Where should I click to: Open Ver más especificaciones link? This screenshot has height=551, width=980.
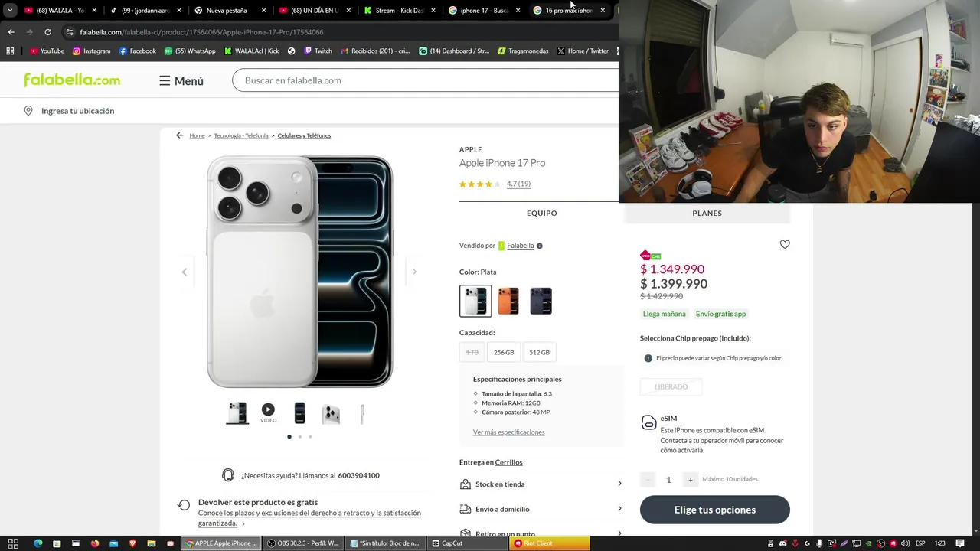(x=508, y=432)
